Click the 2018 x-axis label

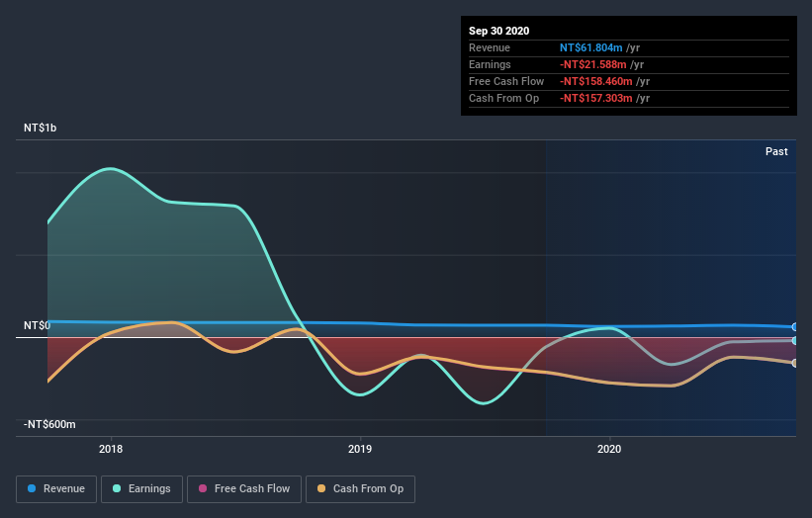coord(111,449)
